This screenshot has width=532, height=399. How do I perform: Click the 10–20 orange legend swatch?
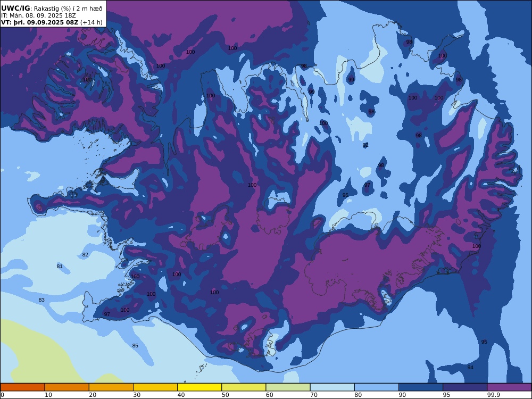(67, 387)
